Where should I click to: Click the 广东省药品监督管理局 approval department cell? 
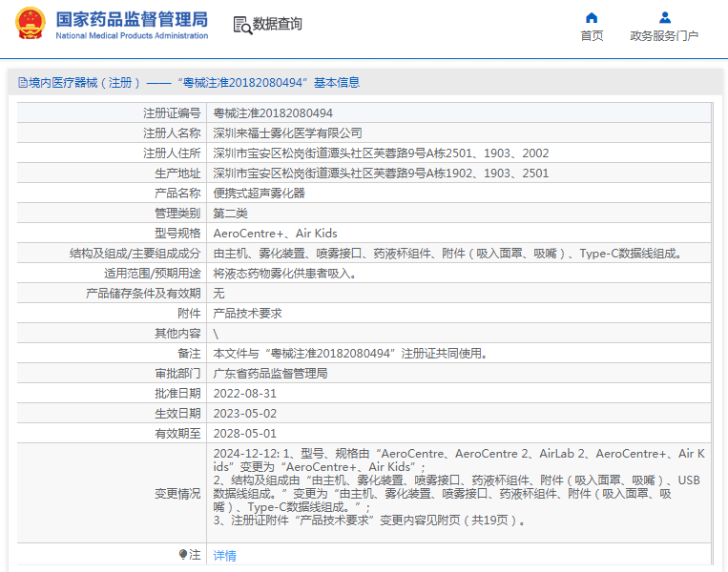pyautogui.click(x=270, y=374)
